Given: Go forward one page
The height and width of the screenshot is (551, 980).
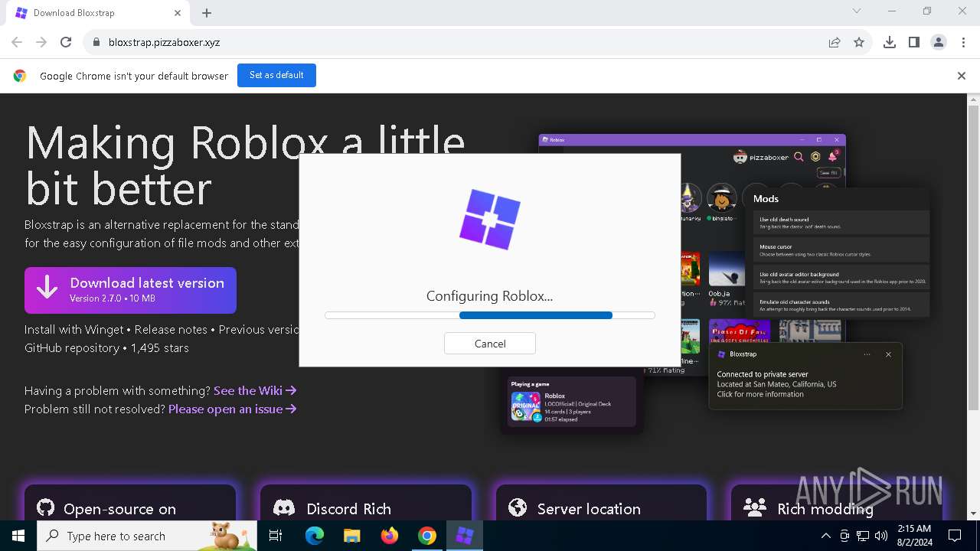Looking at the screenshot, I should click(41, 42).
